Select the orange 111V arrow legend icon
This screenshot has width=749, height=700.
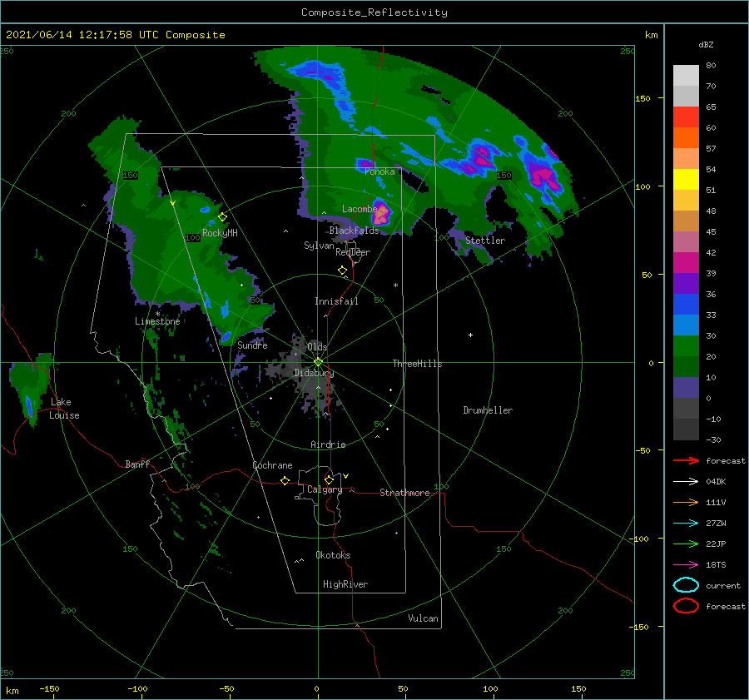pos(686,502)
